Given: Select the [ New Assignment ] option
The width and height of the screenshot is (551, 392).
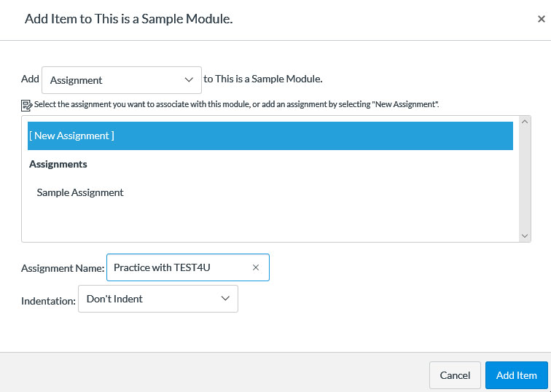Looking at the screenshot, I should point(270,136).
